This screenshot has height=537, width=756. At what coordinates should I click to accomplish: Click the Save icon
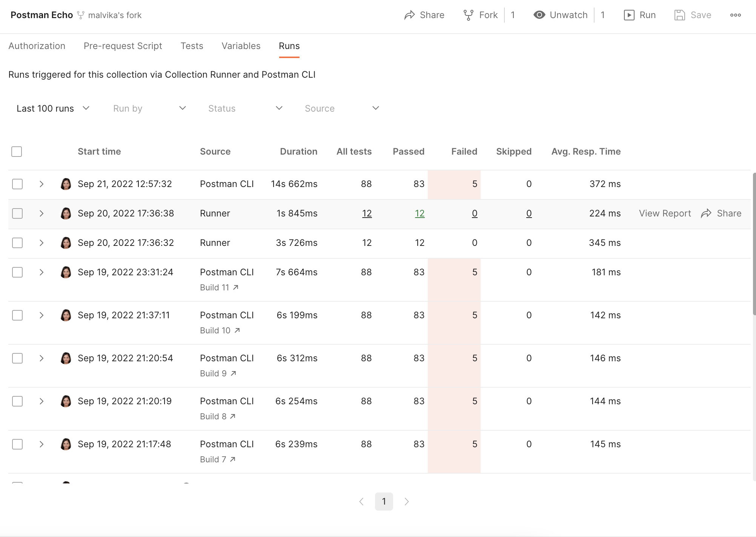click(x=680, y=15)
